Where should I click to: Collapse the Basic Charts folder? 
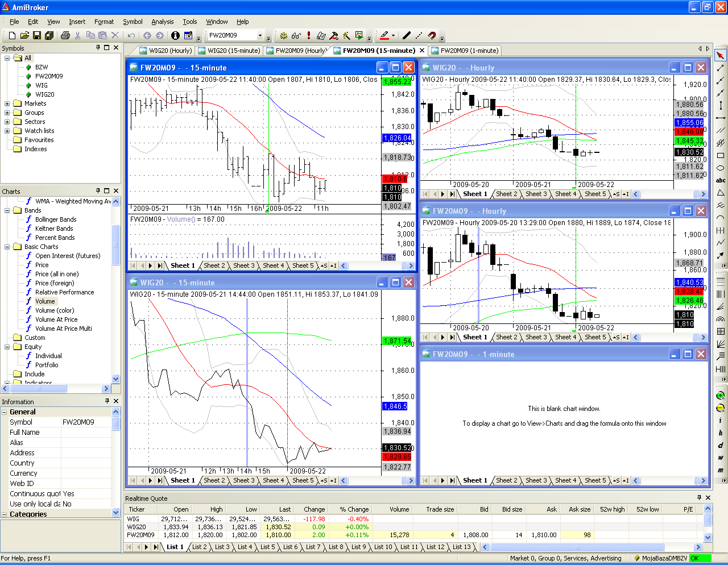tap(7, 247)
